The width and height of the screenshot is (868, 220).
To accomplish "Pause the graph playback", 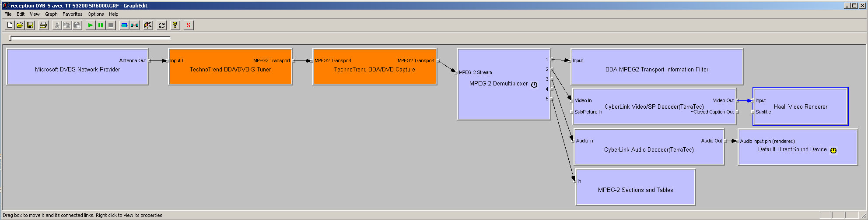I will [101, 25].
